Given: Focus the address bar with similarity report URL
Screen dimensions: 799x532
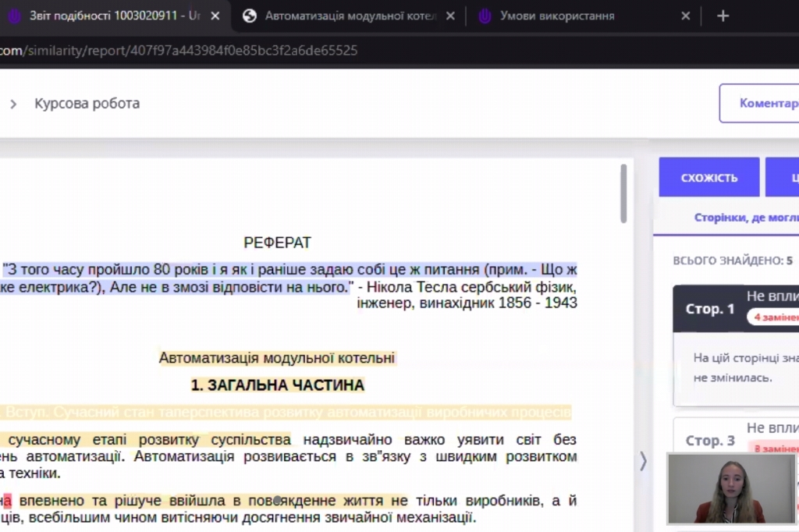Looking at the screenshot, I should [179, 51].
